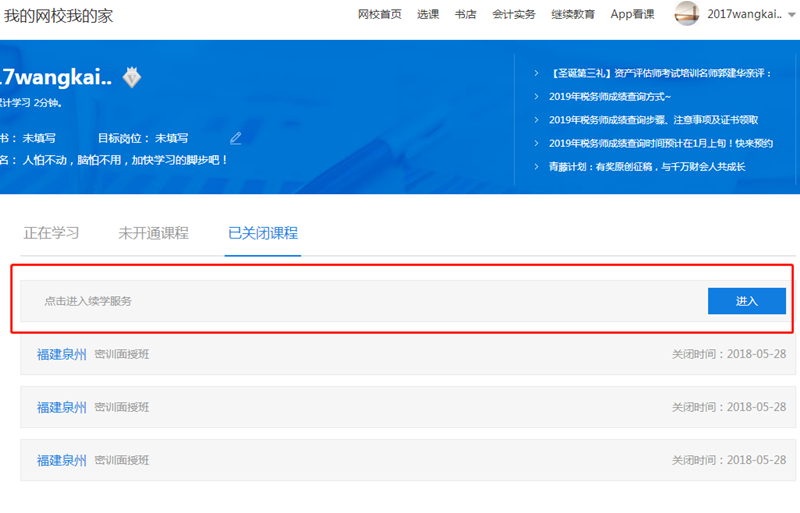Viewport: 800px width, 513px height.
Task: Select the 已关闭课程 tab
Action: click(x=263, y=233)
